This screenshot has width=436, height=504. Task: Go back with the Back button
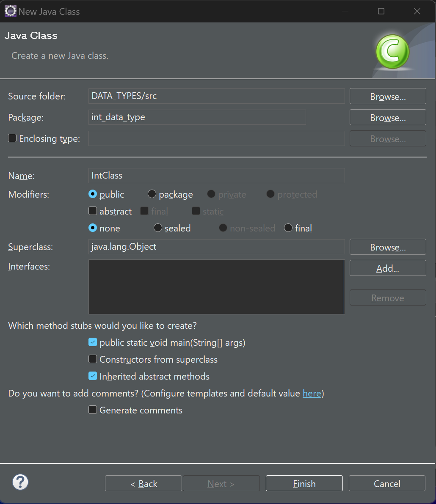[x=143, y=483]
